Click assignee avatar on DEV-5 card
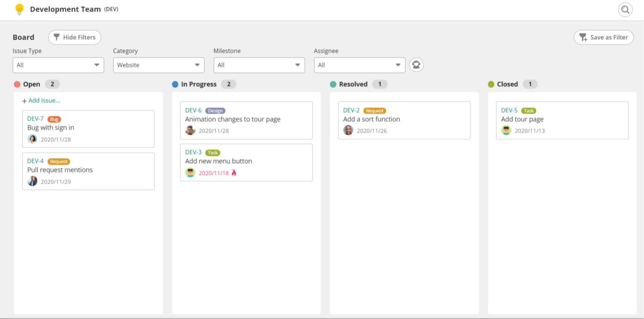 (506, 130)
